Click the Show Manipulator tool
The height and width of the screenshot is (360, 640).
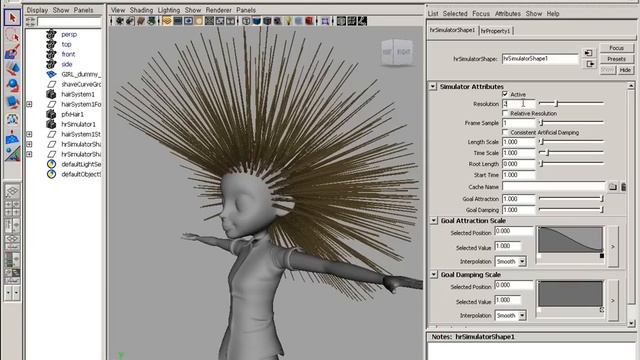click(x=12, y=153)
